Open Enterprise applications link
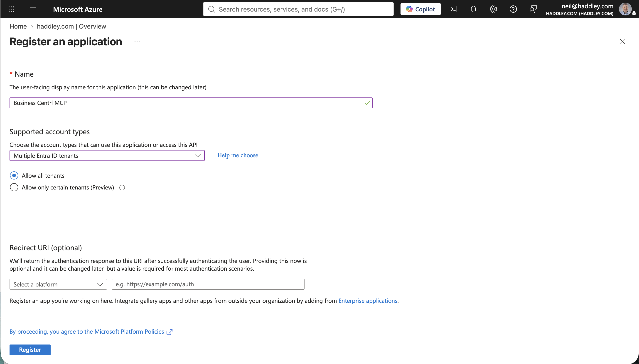The height and width of the screenshot is (364, 639). [x=368, y=301]
